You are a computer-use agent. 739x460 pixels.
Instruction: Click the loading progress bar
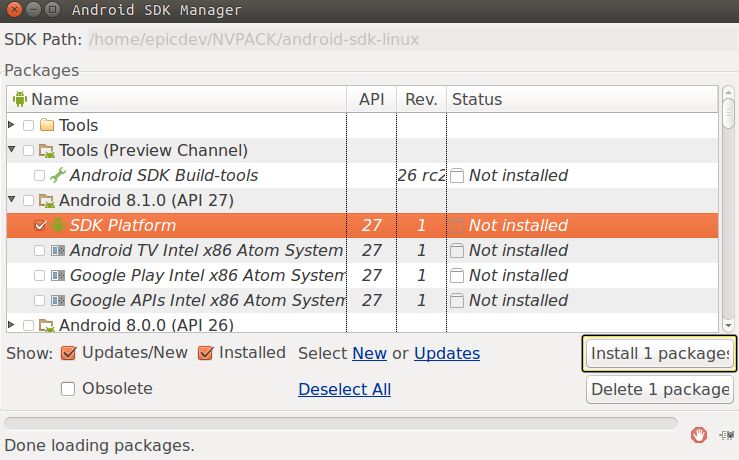(341, 423)
